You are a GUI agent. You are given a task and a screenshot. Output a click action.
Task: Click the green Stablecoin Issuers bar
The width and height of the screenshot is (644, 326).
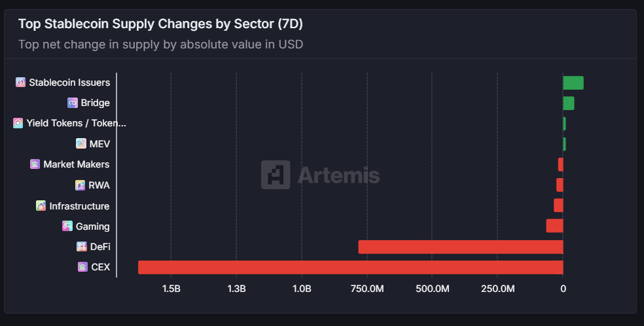point(573,82)
